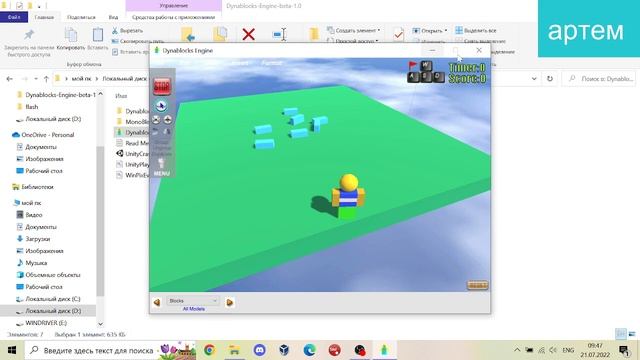Click the right arrow in models bar
The width and height of the screenshot is (640, 360).
pos(229,302)
